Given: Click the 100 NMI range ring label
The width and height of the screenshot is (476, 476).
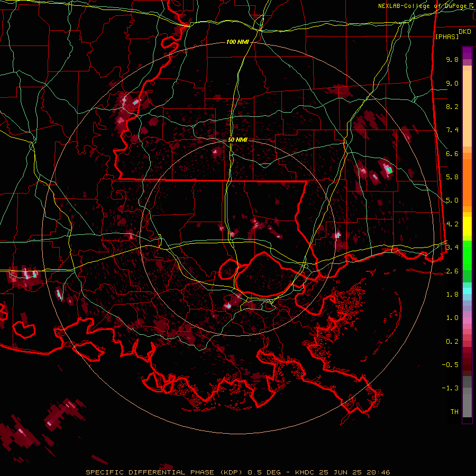Looking at the screenshot, I should point(237,42).
